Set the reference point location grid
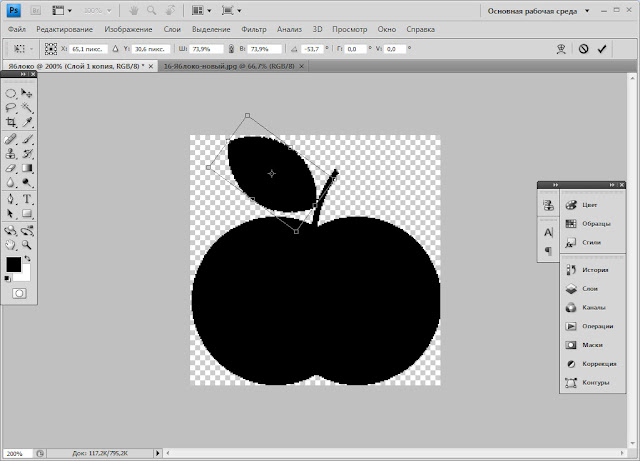The height and width of the screenshot is (461, 640). pyautogui.click(x=51, y=49)
